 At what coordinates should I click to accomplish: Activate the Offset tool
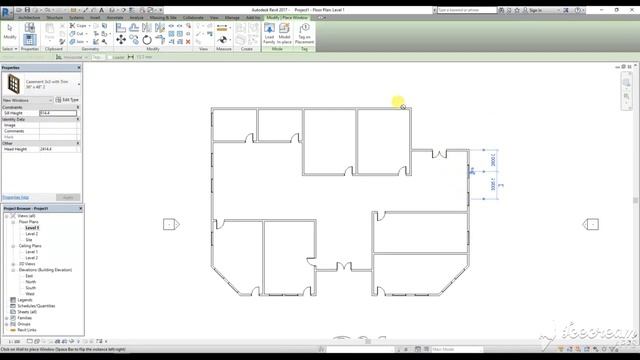pos(134,27)
